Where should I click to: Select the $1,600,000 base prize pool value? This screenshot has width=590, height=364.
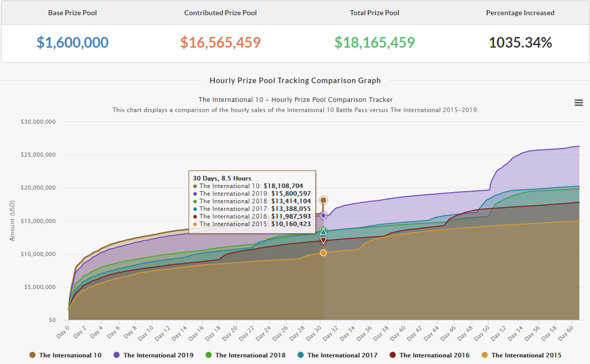click(72, 43)
